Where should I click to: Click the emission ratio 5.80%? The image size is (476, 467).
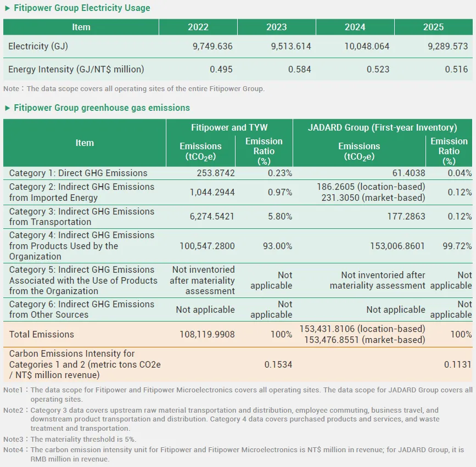click(280, 216)
